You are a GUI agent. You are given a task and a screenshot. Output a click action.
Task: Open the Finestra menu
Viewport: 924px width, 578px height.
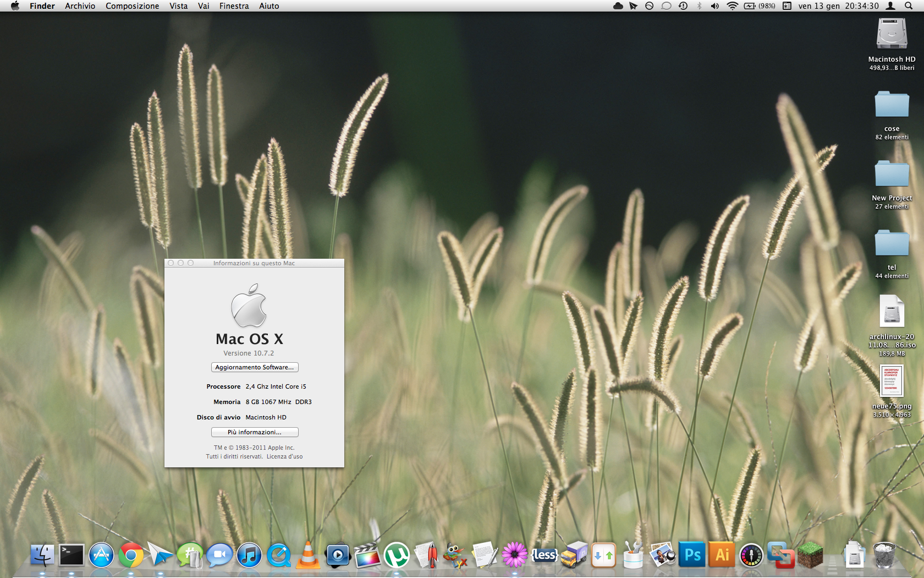click(x=234, y=6)
